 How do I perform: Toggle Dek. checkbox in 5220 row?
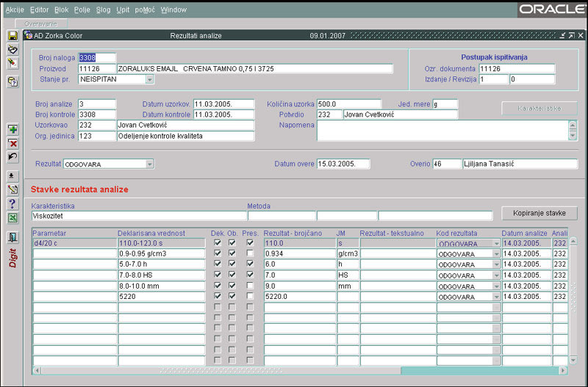(x=218, y=296)
